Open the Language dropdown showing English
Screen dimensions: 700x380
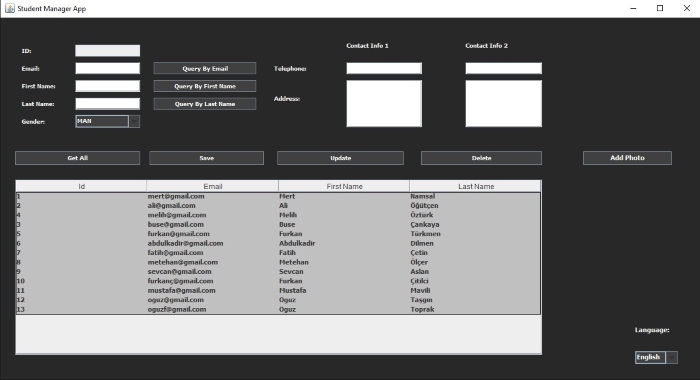(x=656, y=357)
